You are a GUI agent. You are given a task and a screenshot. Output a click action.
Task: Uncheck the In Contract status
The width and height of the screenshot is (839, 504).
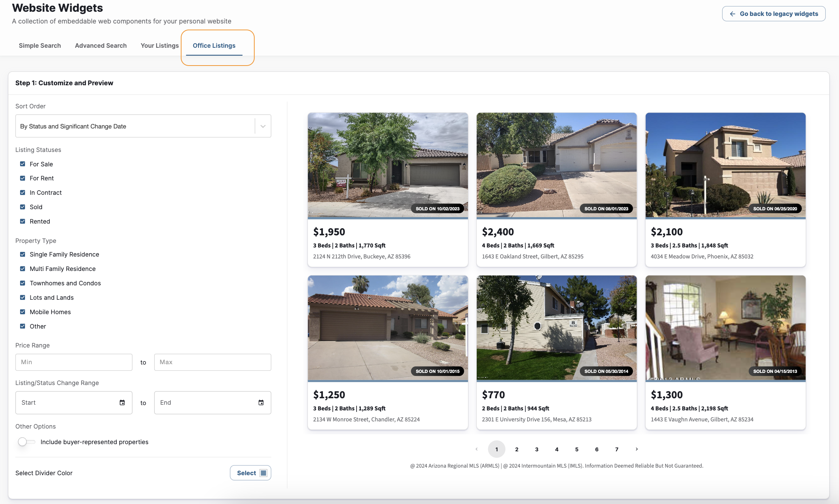tap(22, 193)
